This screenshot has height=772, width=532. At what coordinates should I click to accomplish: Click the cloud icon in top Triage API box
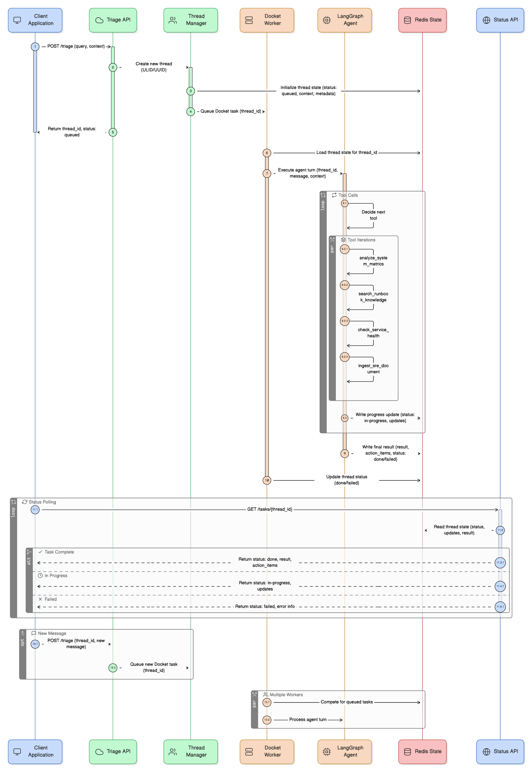[x=99, y=20]
